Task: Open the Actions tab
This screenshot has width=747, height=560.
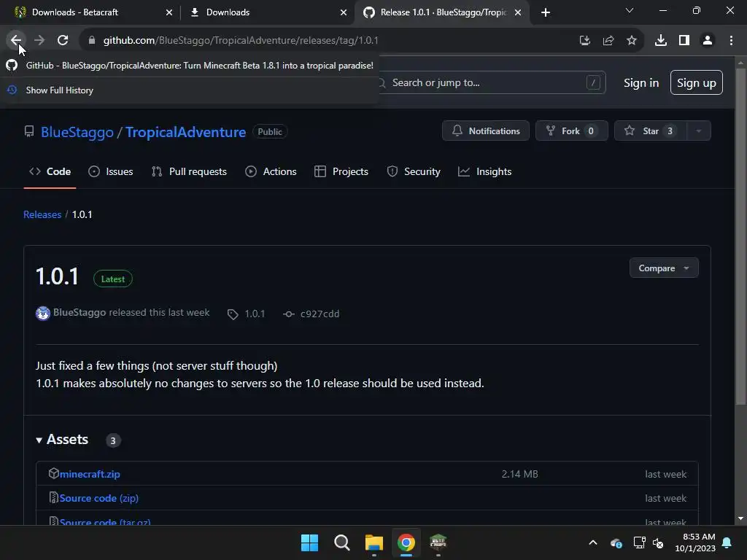Action: pos(271,171)
